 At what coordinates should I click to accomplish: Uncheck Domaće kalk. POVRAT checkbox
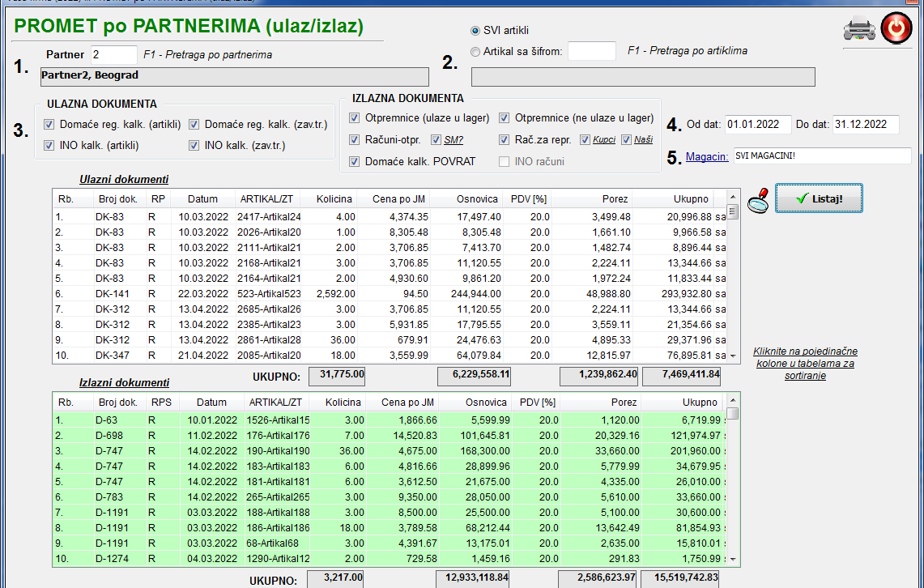pyautogui.click(x=354, y=161)
